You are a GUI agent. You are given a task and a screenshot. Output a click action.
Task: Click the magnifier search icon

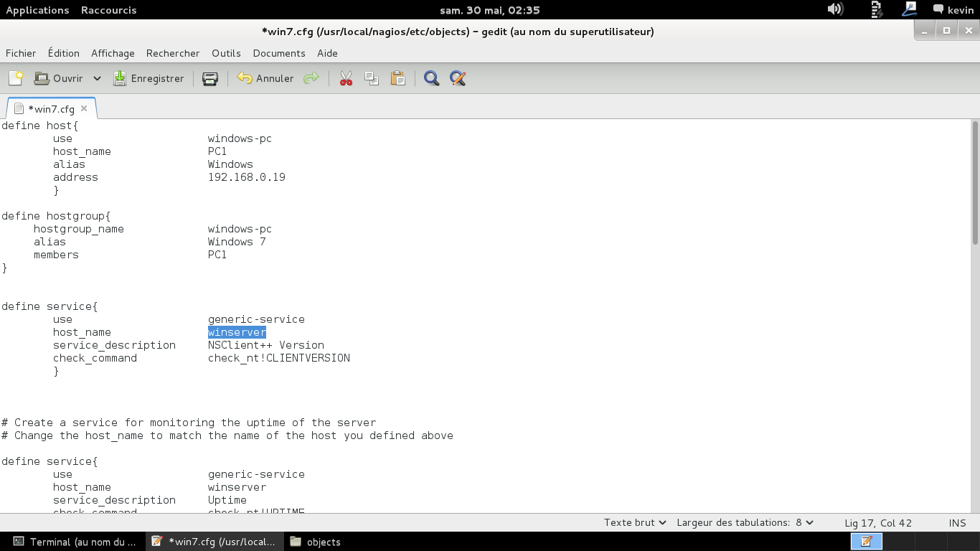(x=431, y=78)
